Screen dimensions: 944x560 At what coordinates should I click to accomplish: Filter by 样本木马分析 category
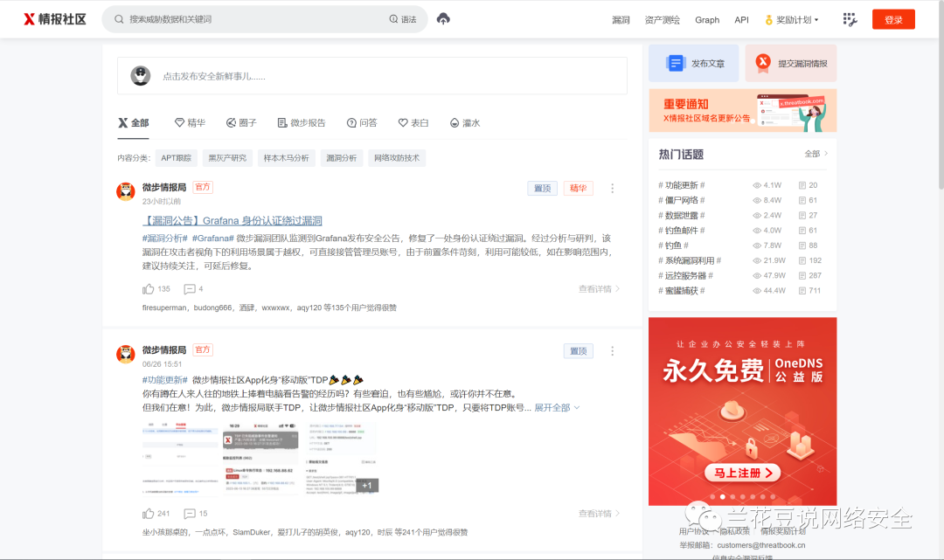coord(286,157)
